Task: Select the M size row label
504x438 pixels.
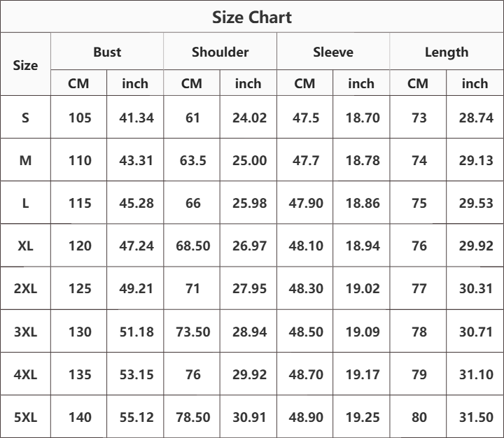Action: pyautogui.click(x=25, y=160)
